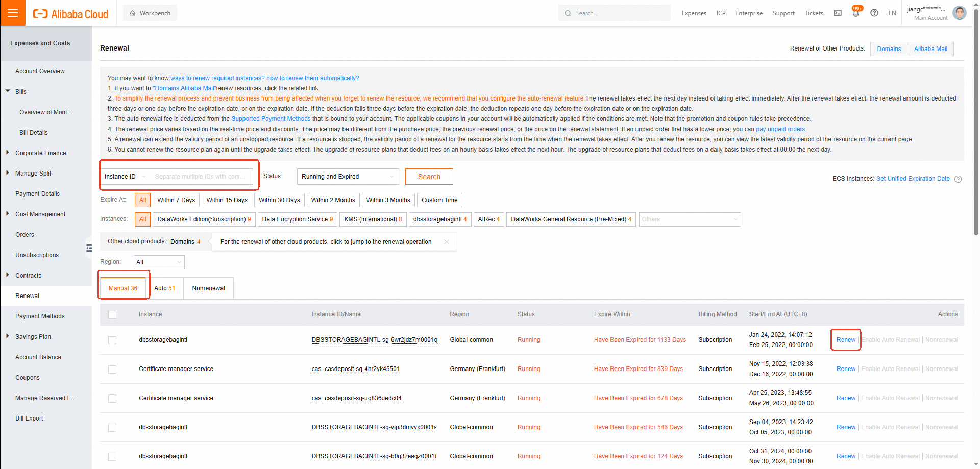
Task: Click the home icon in the Workbench button
Action: [133, 13]
